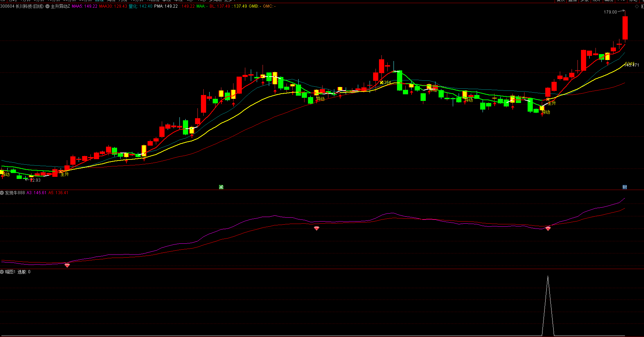Click the 72.93 low price label
Screen dimensions: 644x337
click(x=35, y=180)
